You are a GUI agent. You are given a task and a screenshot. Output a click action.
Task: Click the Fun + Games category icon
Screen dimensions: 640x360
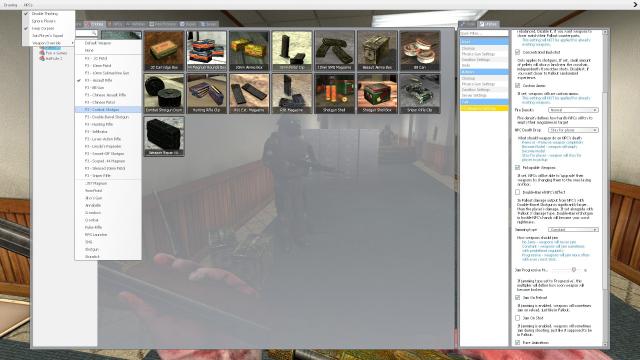[42, 53]
